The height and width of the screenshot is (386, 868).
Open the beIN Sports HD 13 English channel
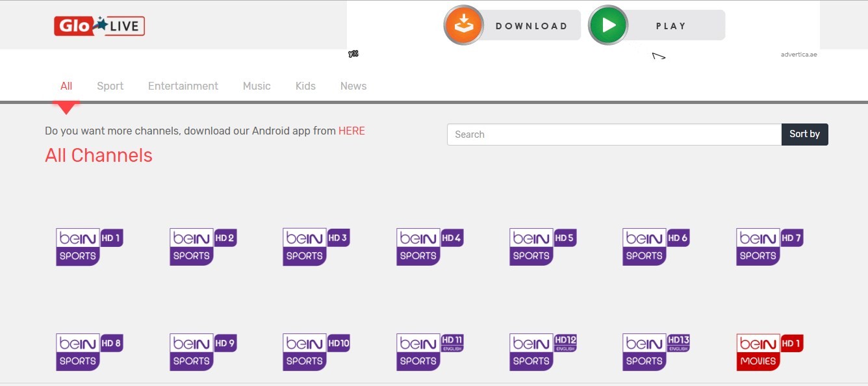[x=656, y=352]
